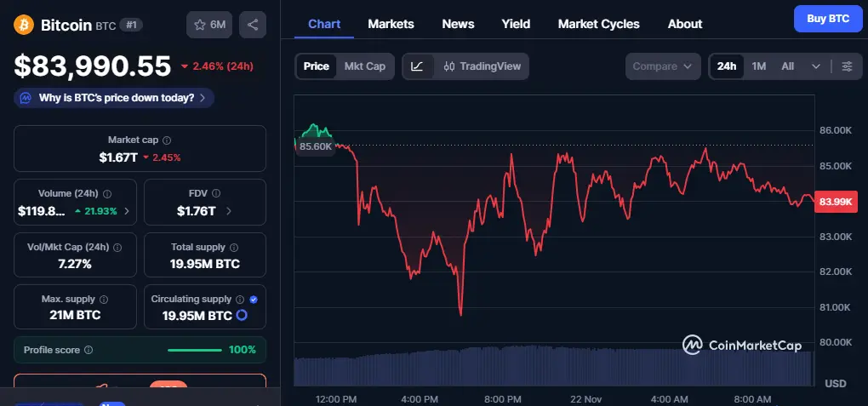Click the info icon beside Profile score
This screenshot has width=868, height=406.
(89, 350)
